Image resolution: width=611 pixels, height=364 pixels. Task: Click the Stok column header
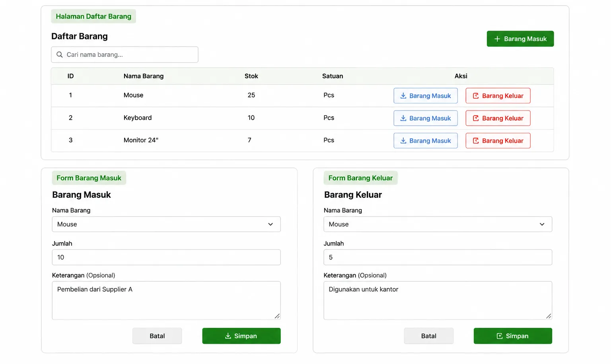pyautogui.click(x=251, y=76)
